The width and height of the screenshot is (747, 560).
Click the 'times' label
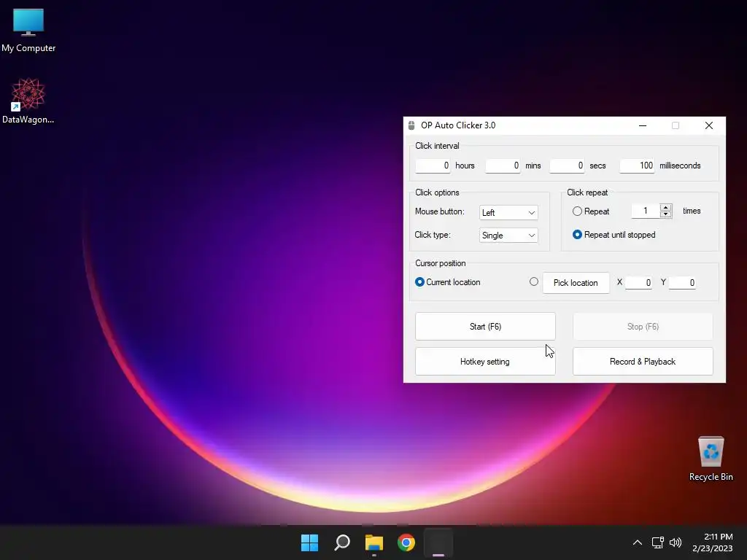pos(692,211)
